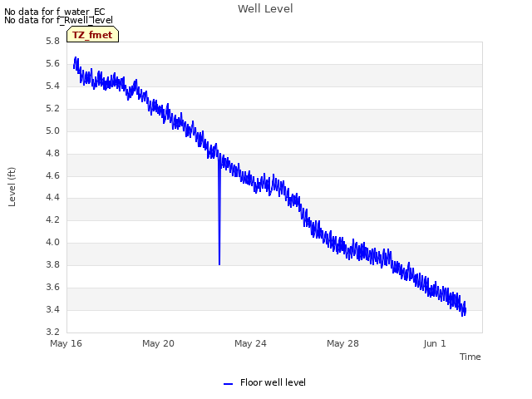Click the 4.4 y-axis tick label
The height and width of the screenshot is (399, 532).
52,198
